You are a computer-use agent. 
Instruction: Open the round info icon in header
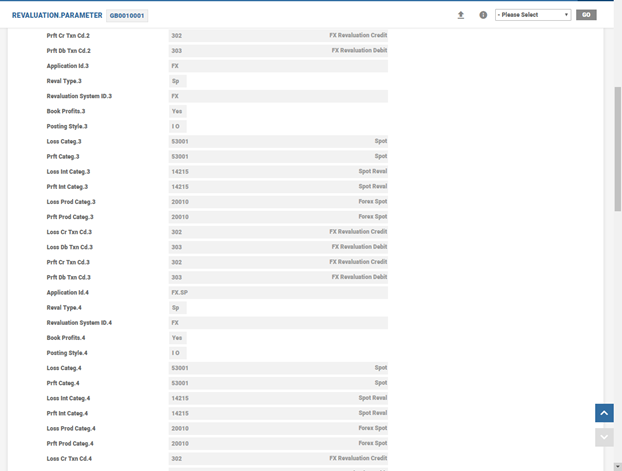tap(483, 15)
